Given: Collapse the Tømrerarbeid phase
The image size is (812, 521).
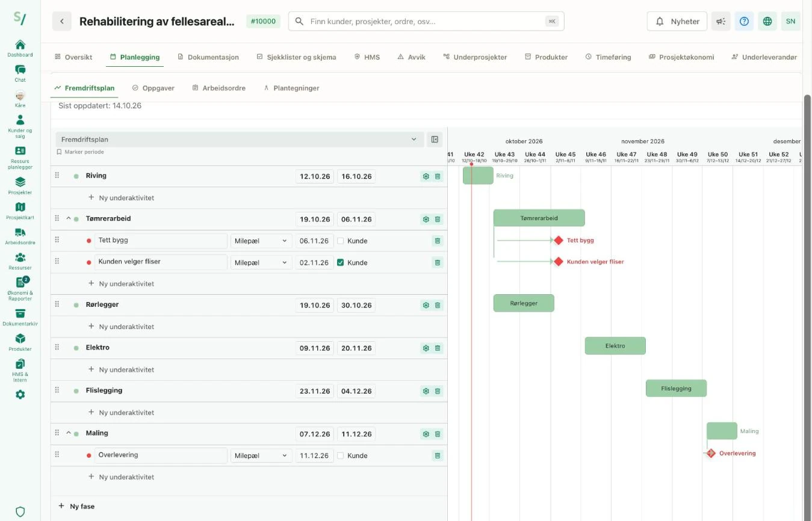Looking at the screenshot, I should pos(69,218).
